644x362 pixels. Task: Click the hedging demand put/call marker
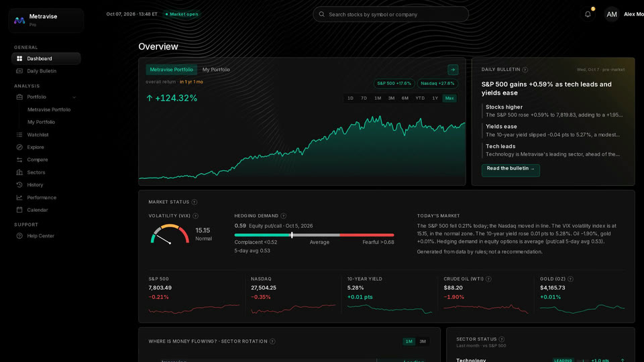point(292,235)
